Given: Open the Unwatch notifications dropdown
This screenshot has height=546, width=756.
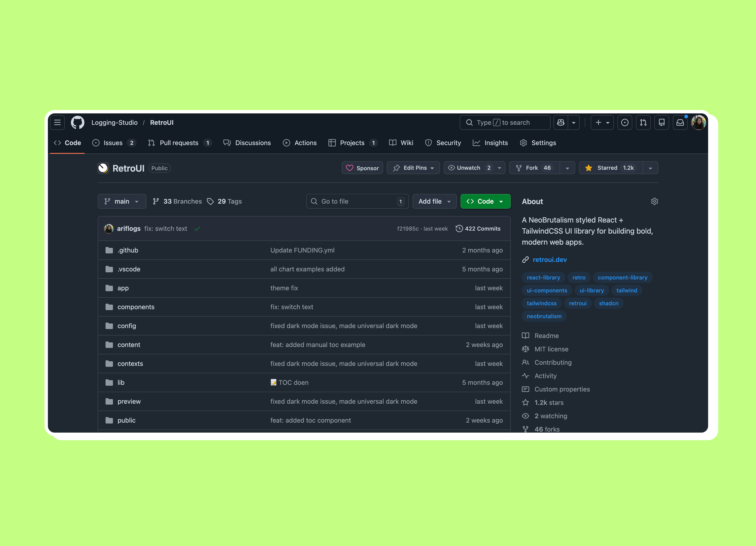Looking at the screenshot, I should (474, 168).
